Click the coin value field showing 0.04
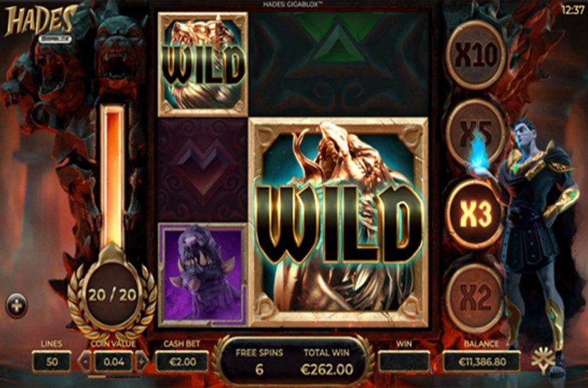This screenshot has width=588, height=388. pos(114,362)
